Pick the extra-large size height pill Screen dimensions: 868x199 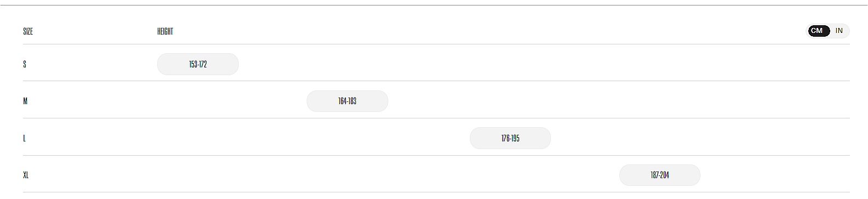[x=660, y=175]
